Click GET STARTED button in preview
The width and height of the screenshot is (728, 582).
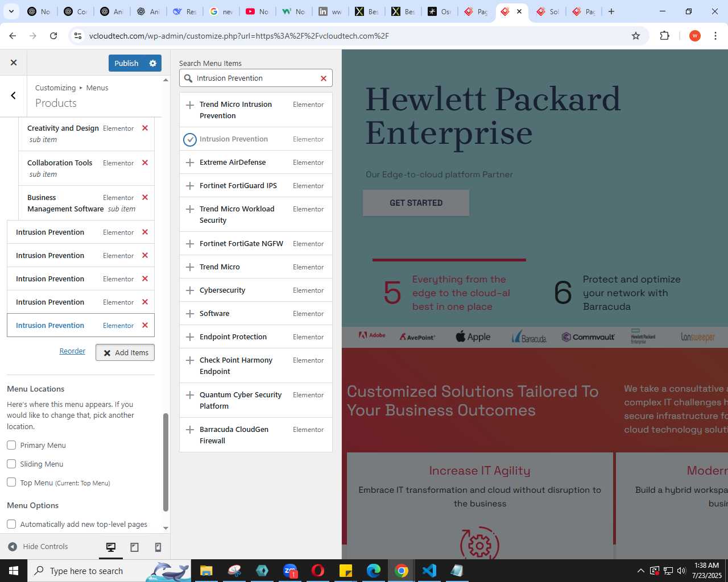[416, 203]
